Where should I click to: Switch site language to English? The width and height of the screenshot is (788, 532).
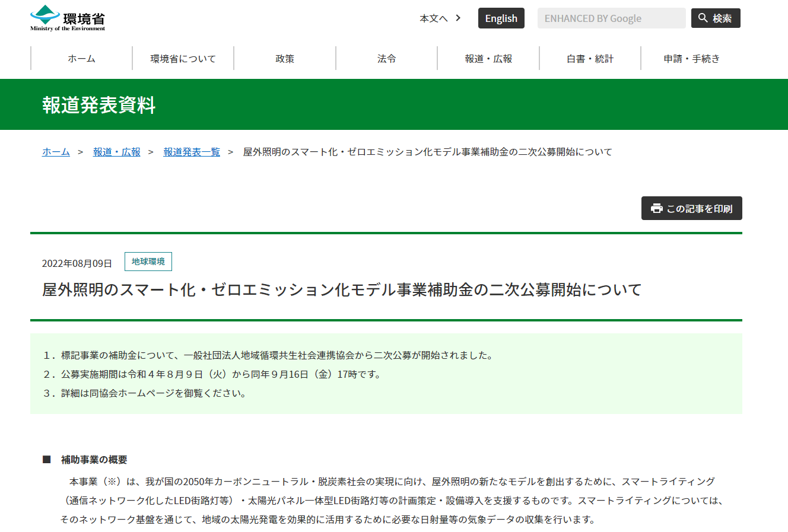tap(501, 18)
